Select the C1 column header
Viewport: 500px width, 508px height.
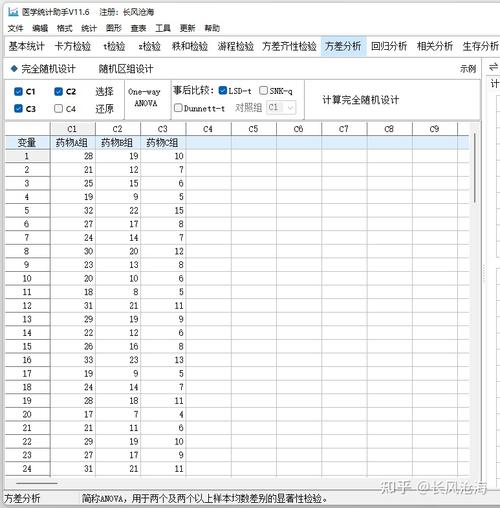tap(73, 129)
